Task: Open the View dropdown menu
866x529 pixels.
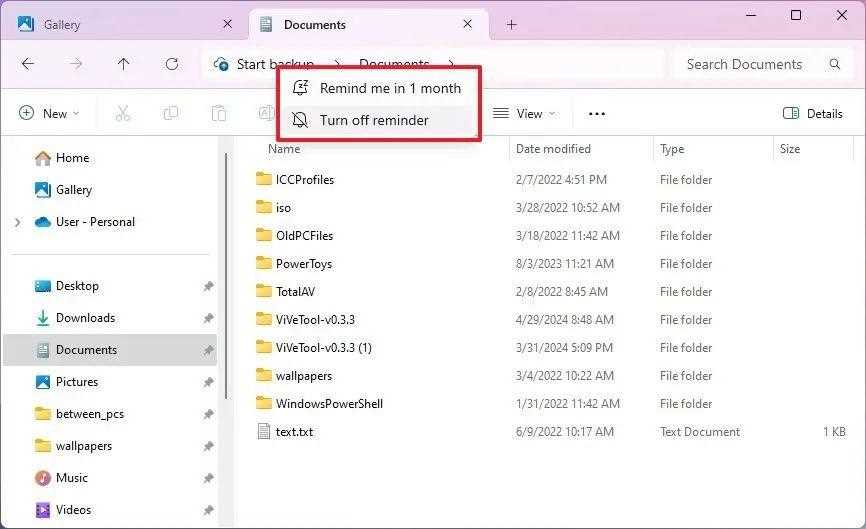Action: (524, 114)
